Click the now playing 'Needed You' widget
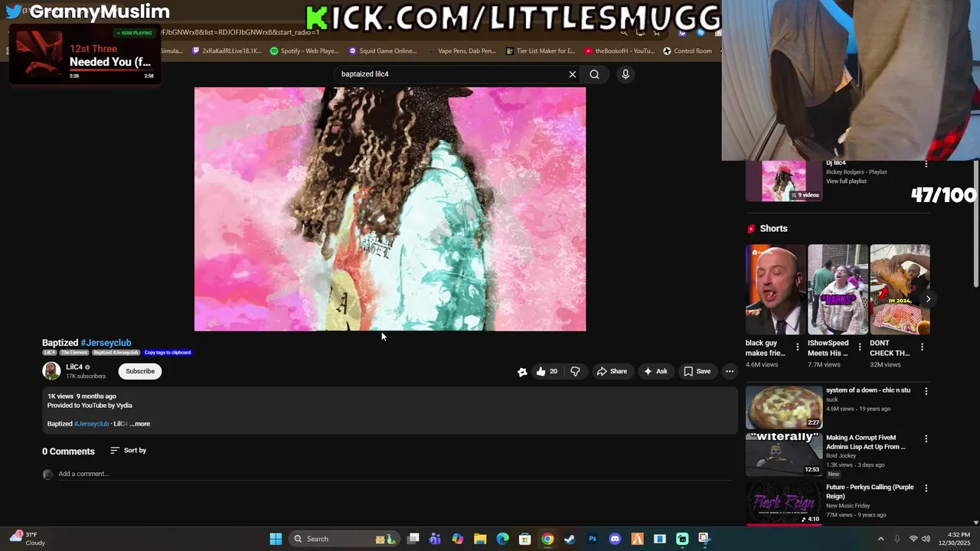 [85, 55]
